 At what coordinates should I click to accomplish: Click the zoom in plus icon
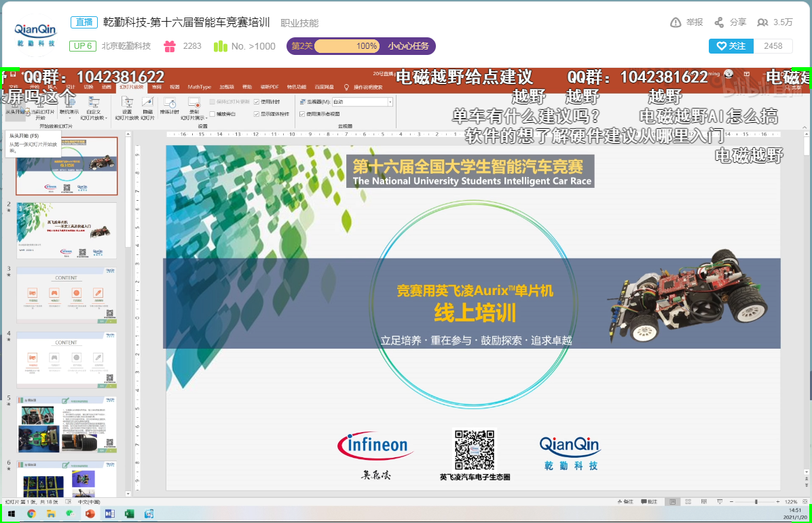click(778, 502)
